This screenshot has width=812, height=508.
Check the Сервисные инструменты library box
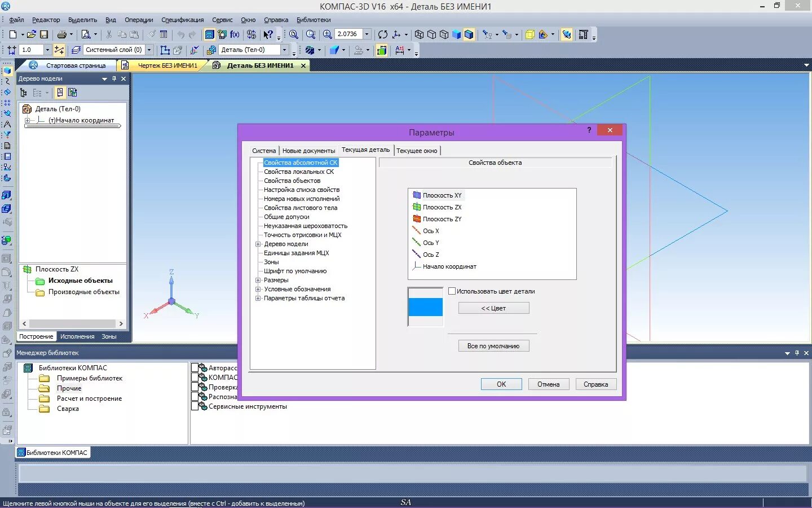[x=195, y=406]
